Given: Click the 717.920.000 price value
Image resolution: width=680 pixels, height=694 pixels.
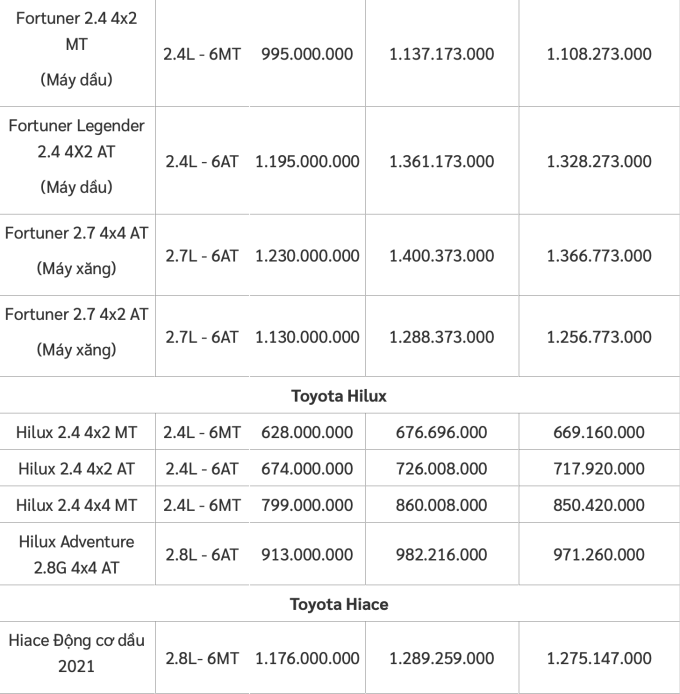Looking at the screenshot, I should 599,469.
